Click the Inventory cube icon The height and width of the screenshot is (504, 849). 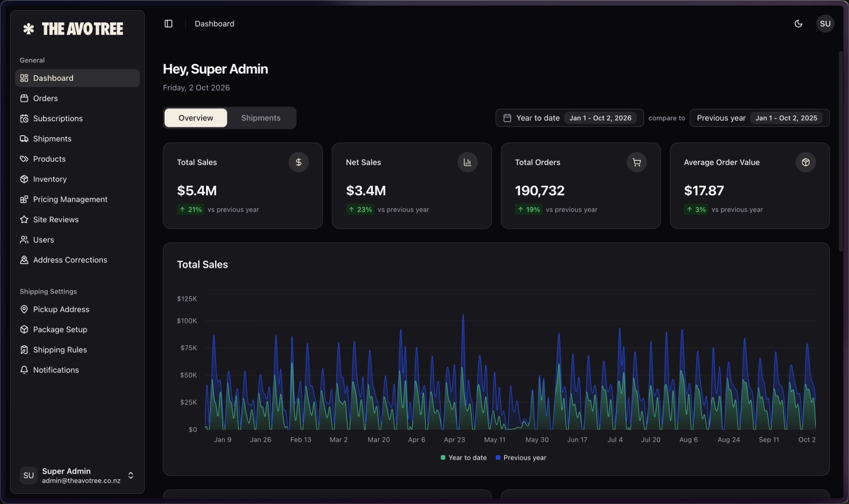pos(24,179)
